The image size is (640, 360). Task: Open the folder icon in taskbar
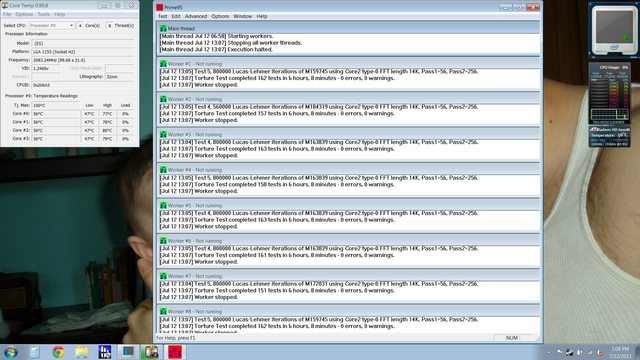(82, 352)
